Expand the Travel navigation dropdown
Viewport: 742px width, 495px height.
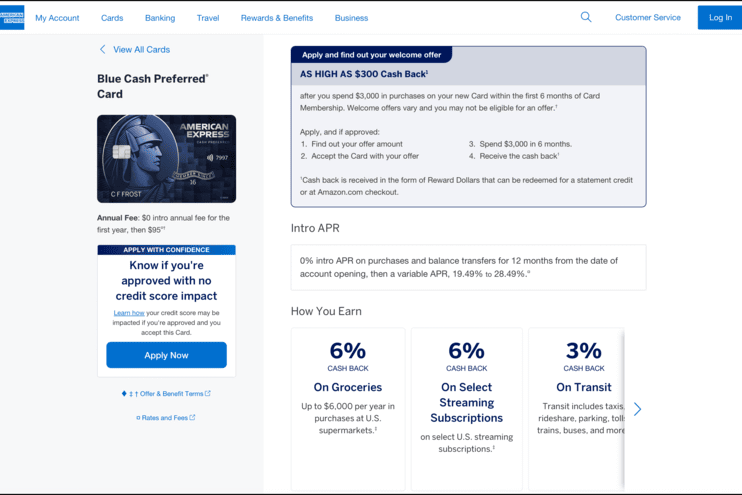click(x=208, y=18)
